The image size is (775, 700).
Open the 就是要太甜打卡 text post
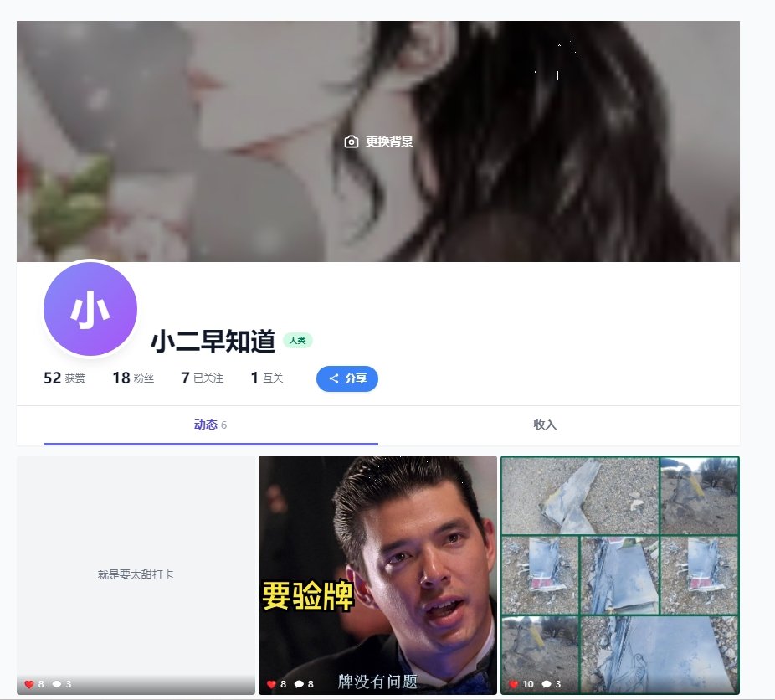(136, 574)
